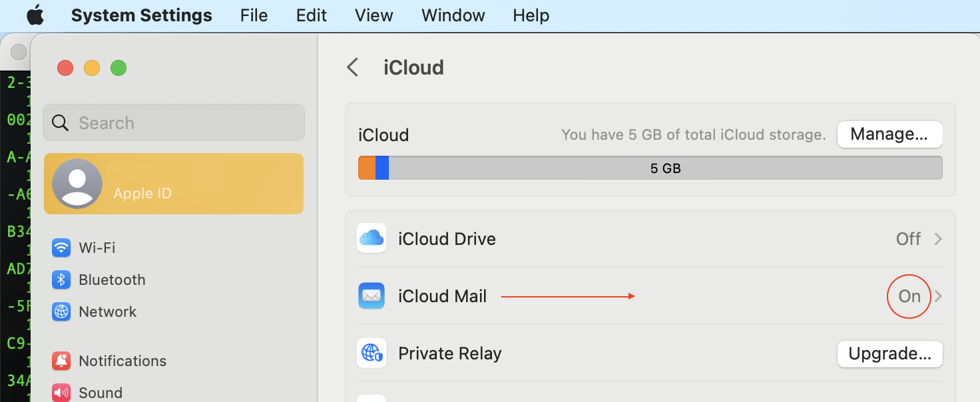
Task: Click the yellow minimize window button
Action: coord(92,68)
